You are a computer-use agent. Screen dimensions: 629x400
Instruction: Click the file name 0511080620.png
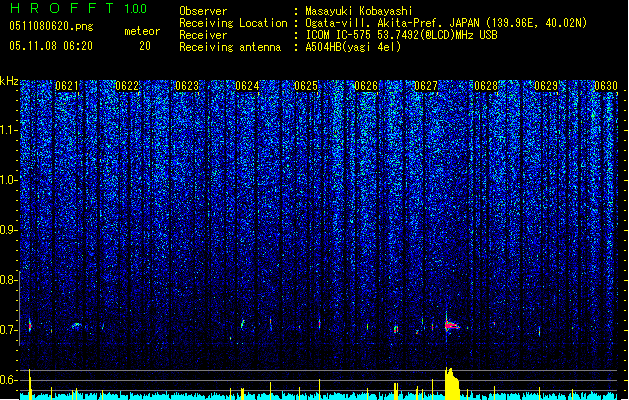(51, 26)
